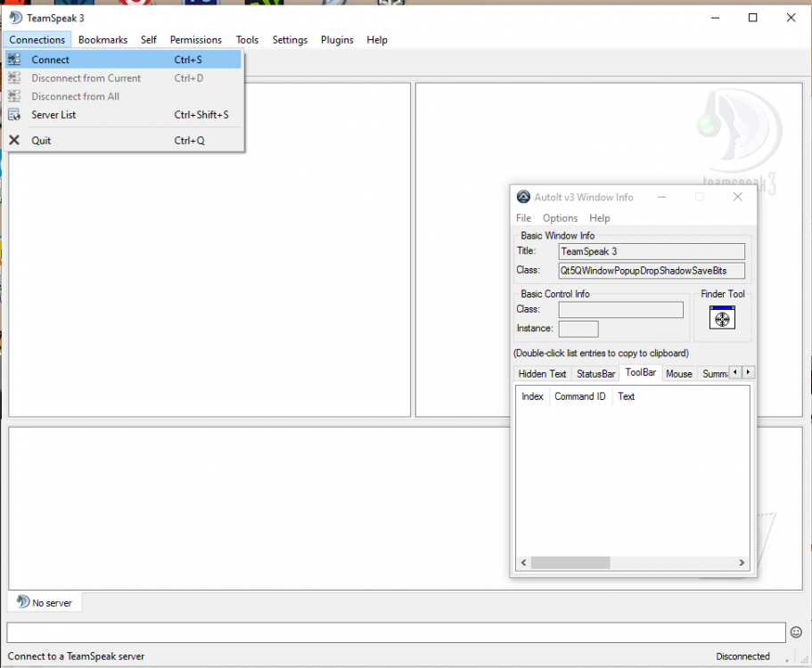Open the AutoIt Help menu
Viewport: 812px width, 668px height.
(599, 218)
